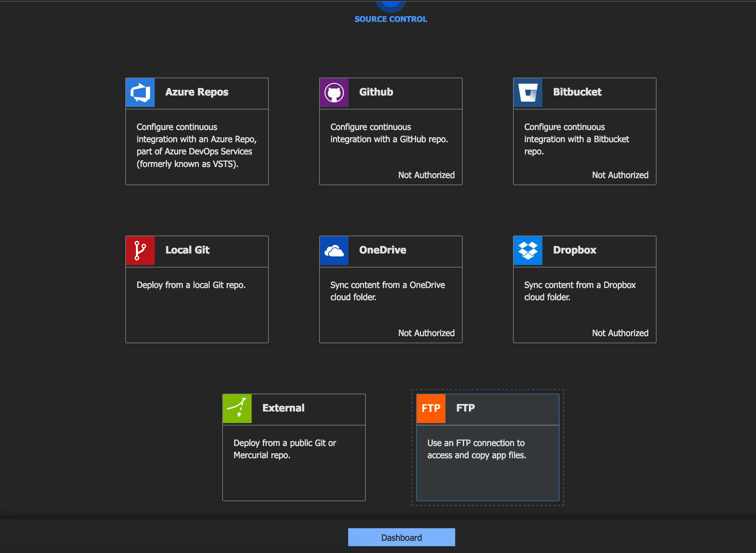Click Not Authorized under Dropbox
756x553 pixels.
coord(620,333)
